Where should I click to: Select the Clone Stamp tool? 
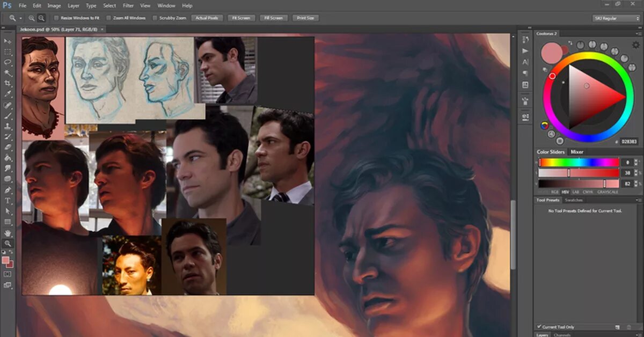8,126
